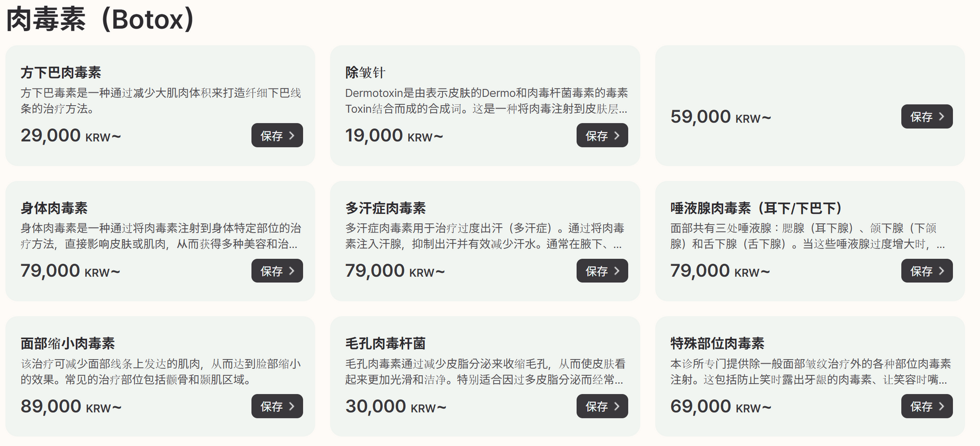980x446 pixels.
Task: Click 保存 on the 特殊部位肉毒素 card
Action: coord(926,406)
